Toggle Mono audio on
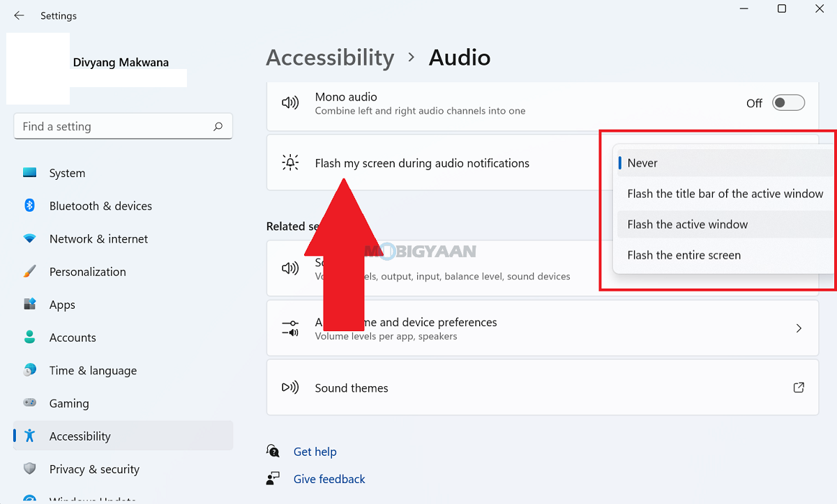The width and height of the screenshot is (837, 504). coord(788,102)
